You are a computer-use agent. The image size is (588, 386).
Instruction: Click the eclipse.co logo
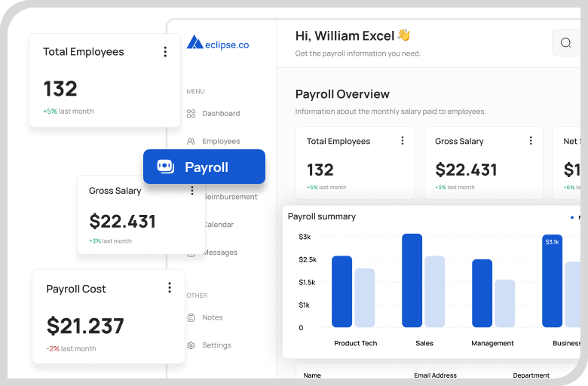tap(218, 44)
